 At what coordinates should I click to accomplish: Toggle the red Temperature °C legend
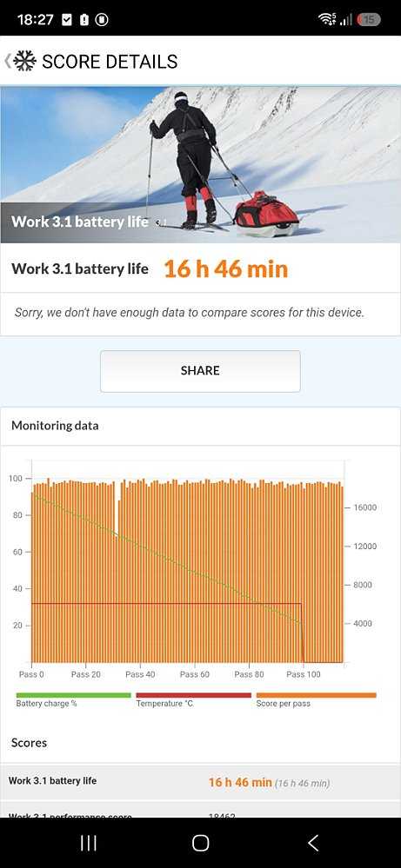(x=193, y=699)
